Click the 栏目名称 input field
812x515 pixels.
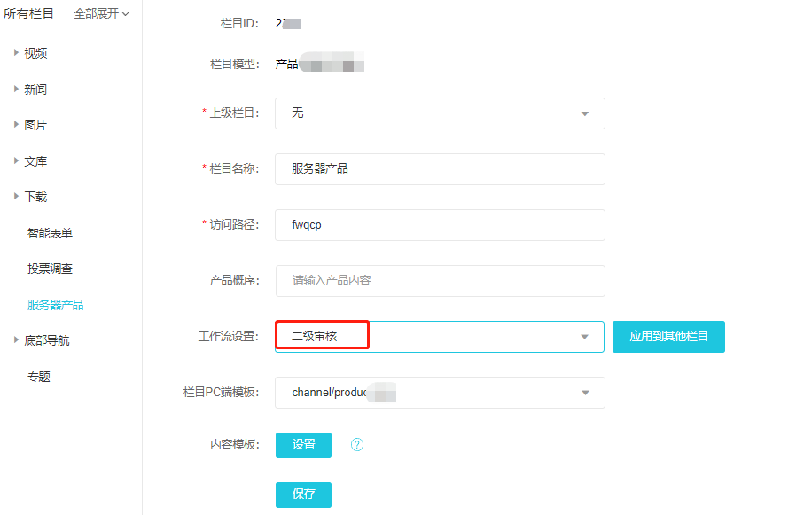pyautogui.click(x=440, y=168)
